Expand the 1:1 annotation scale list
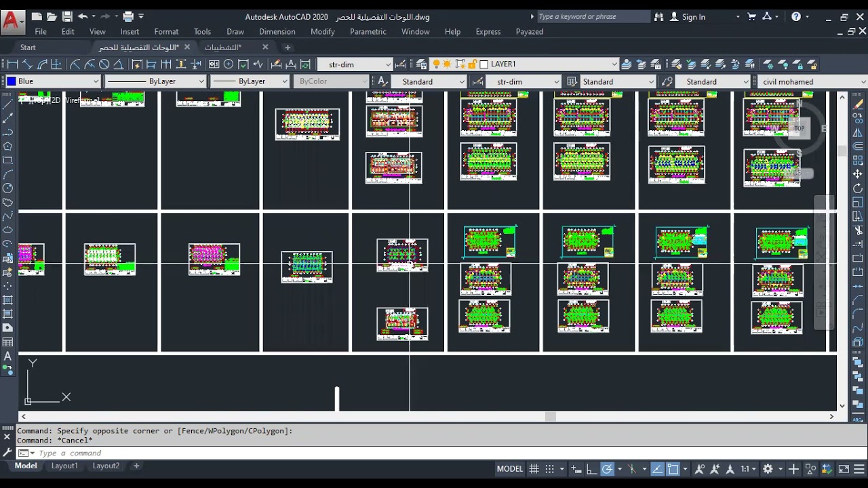 [x=749, y=468]
